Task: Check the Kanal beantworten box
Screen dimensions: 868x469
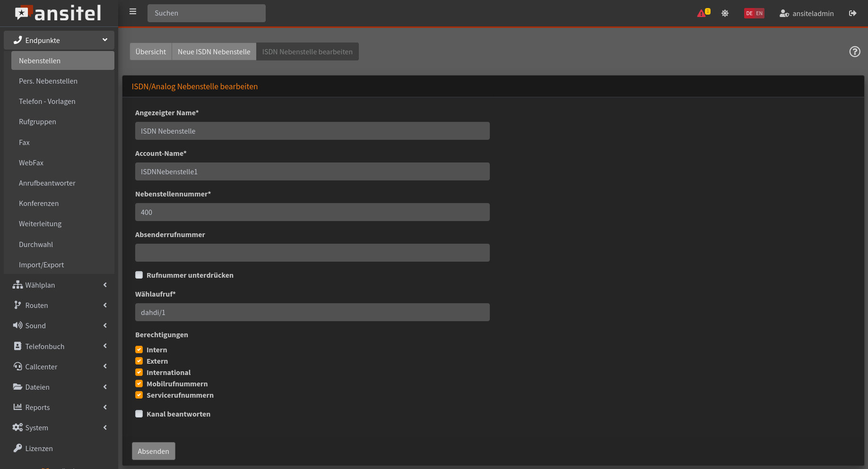Action: (139, 414)
